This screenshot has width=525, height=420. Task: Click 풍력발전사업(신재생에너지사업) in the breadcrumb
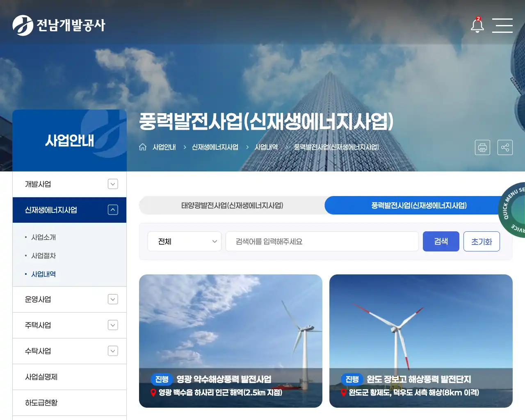pyautogui.click(x=336, y=147)
